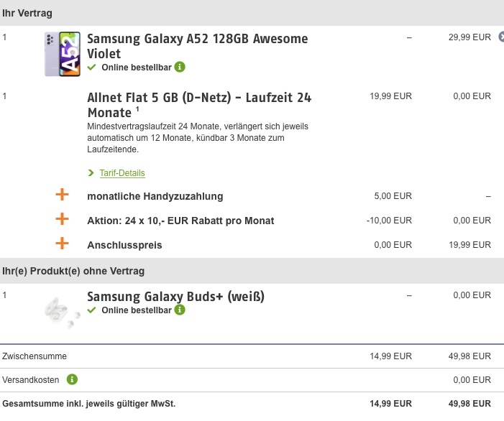
Task: Click Gesamtsumme inkl. jeweils gültiger MwSt. label
Action: point(88,404)
